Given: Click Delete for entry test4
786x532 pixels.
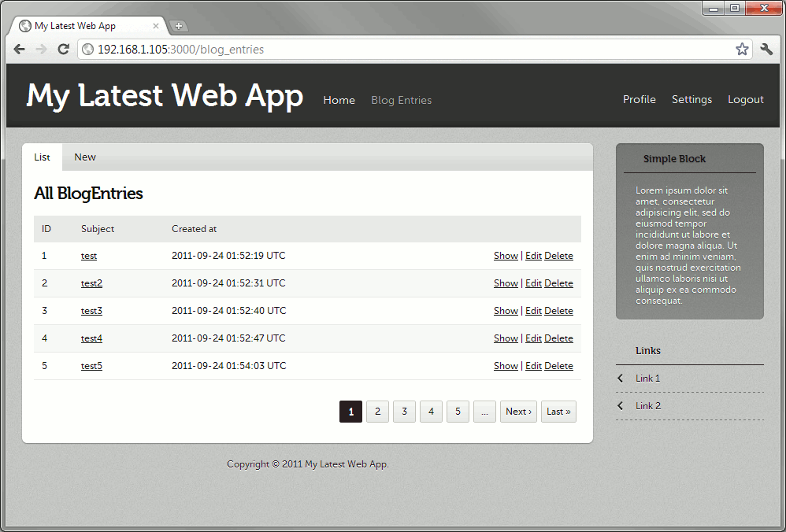Looking at the screenshot, I should point(558,338).
